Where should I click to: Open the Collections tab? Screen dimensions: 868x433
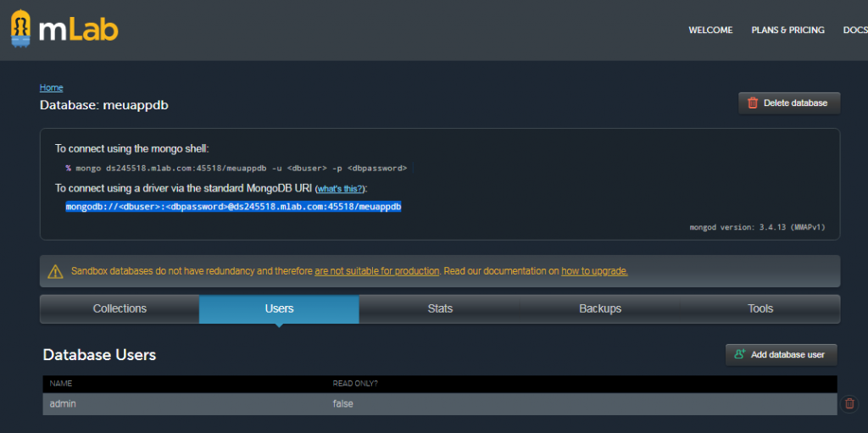120,309
